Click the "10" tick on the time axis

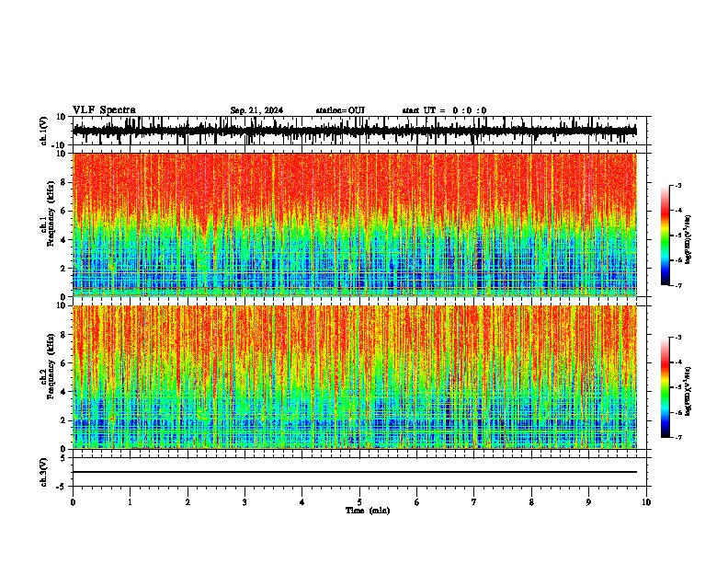coord(646,502)
